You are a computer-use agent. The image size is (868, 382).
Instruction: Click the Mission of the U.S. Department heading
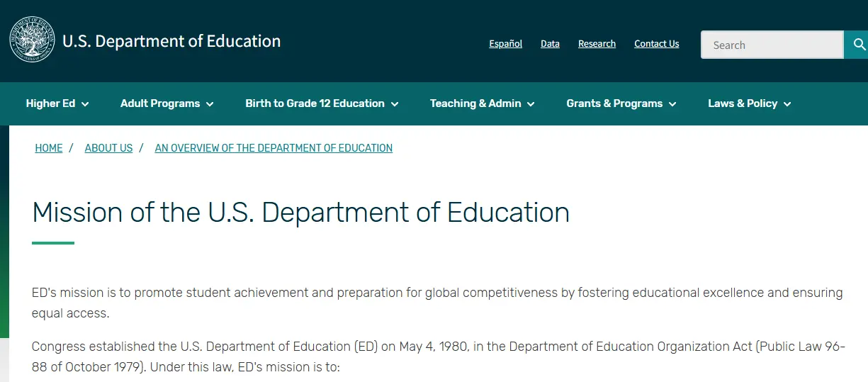[x=300, y=213]
